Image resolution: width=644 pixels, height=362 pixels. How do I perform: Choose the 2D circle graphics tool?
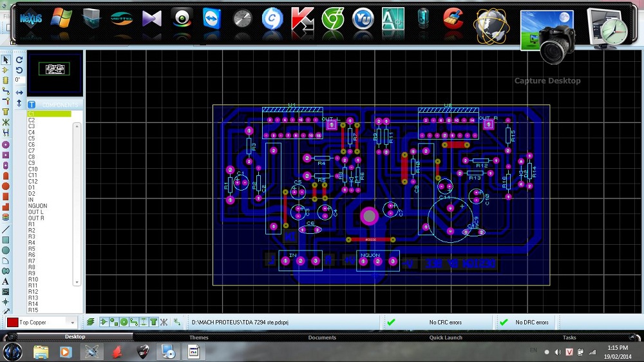coord(6,250)
